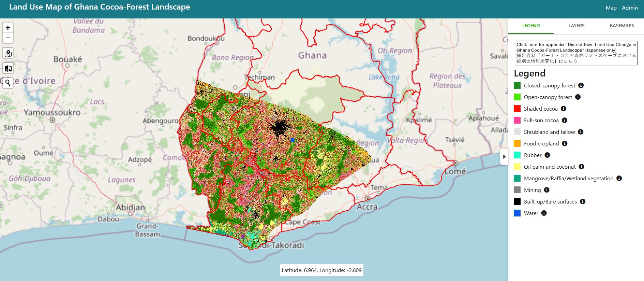
Task: Open the district-level land use appendix link
Action: [576, 53]
